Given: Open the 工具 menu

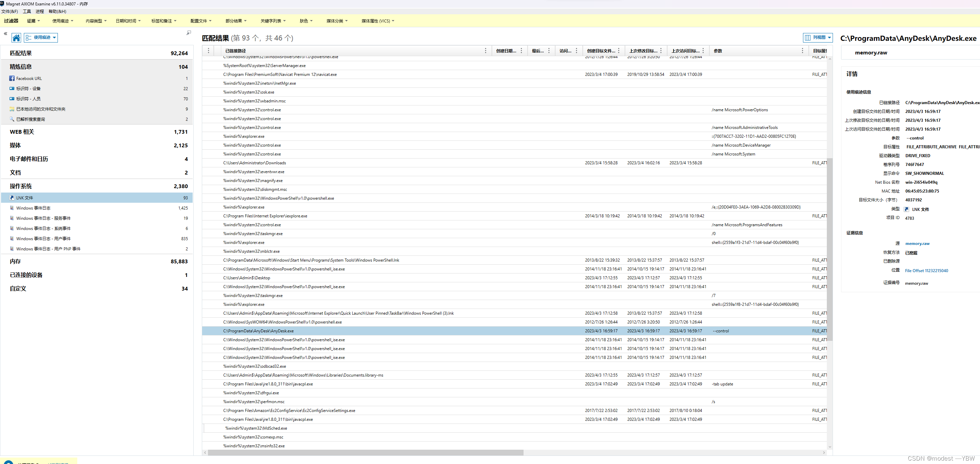Looking at the screenshot, I should tap(27, 12).
